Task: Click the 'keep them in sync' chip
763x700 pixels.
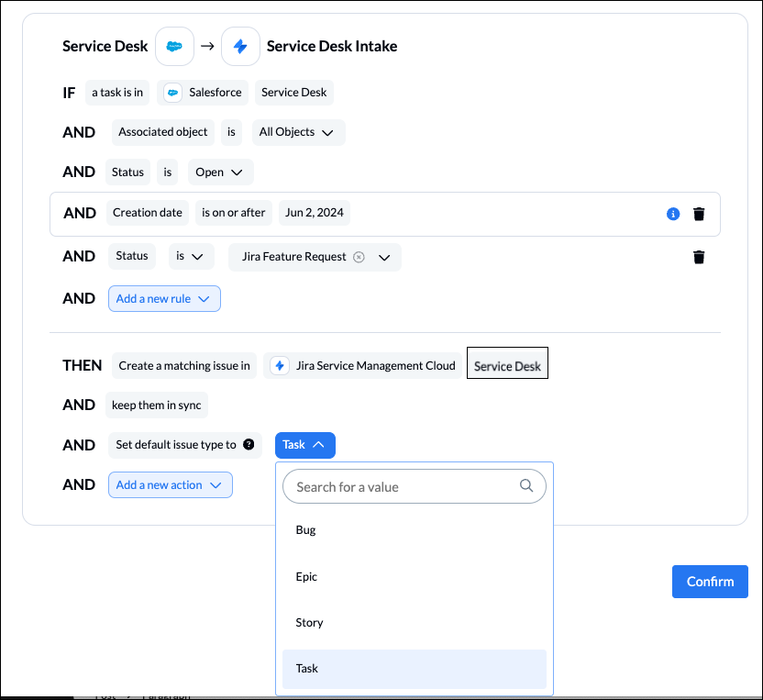Action: (x=157, y=405)
